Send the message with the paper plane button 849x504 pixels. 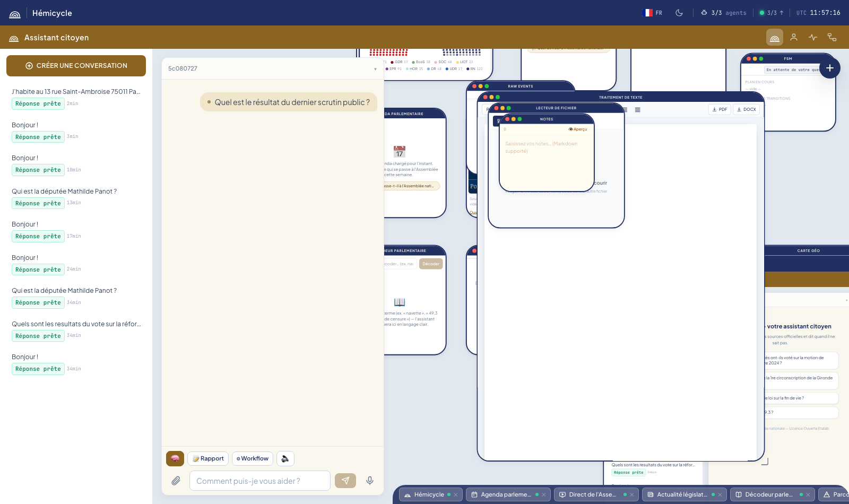(x=345, y=481)
